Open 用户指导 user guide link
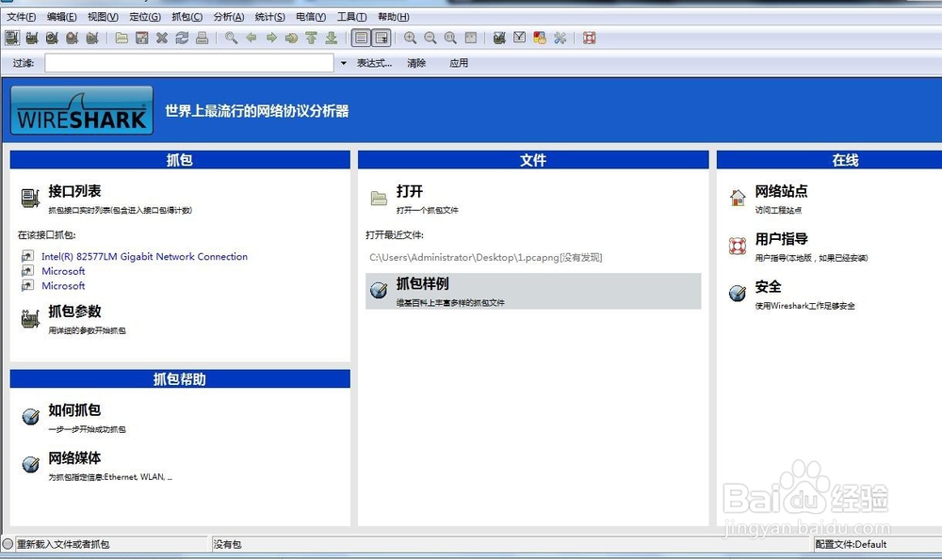 781,239
